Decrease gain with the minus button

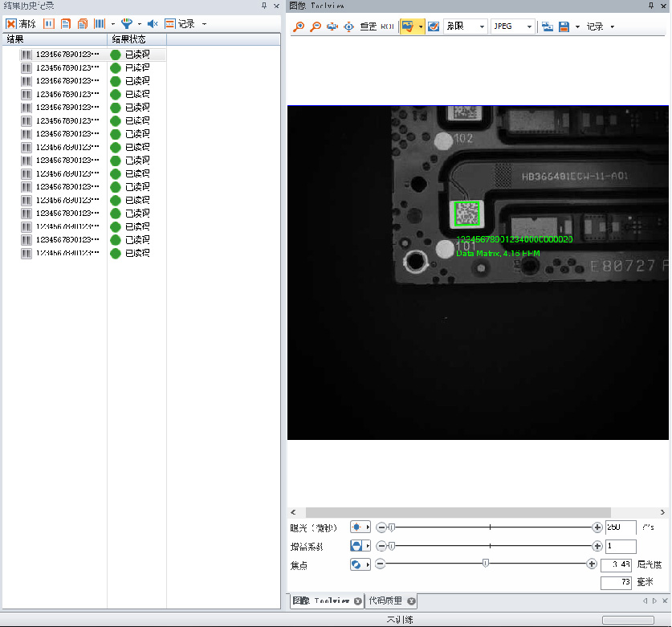(381, 546)
